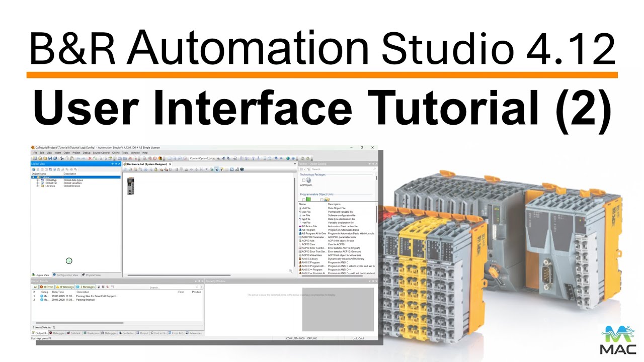
Task: Open the File menu
Action: pos(35,153)
